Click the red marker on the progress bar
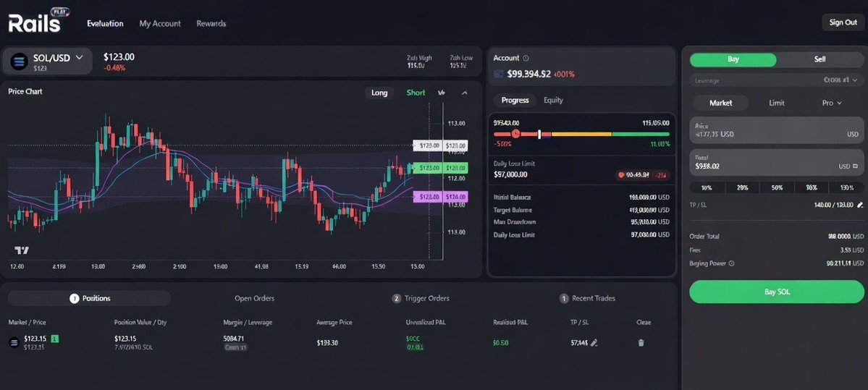Viewport: 868px width, 390px height. [x=515, y=133]
